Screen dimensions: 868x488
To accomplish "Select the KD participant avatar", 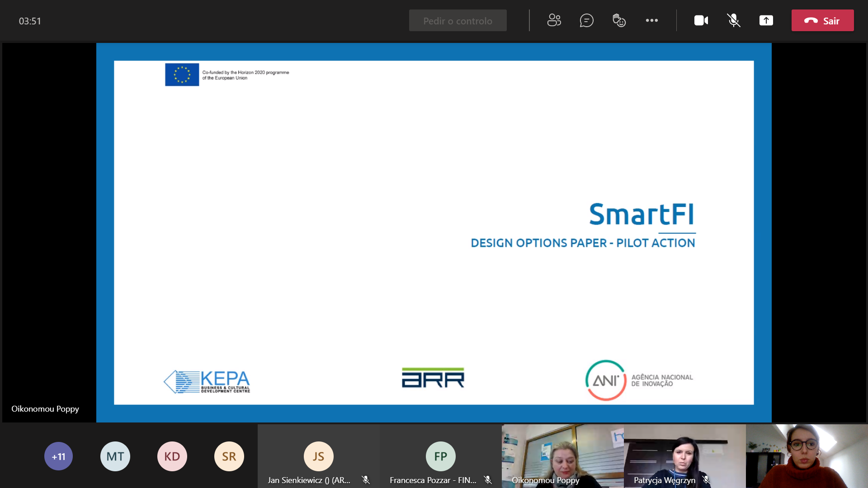I will (x=172, y=456).
